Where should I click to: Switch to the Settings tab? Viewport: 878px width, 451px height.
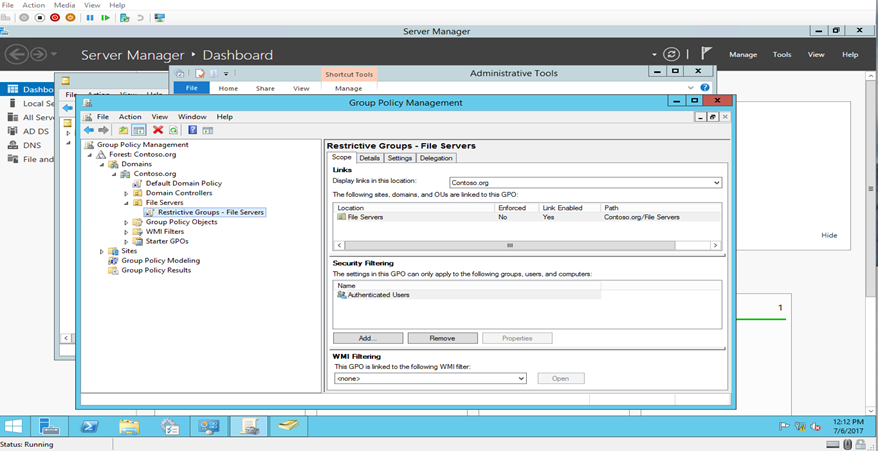click(x=400, y=158)
